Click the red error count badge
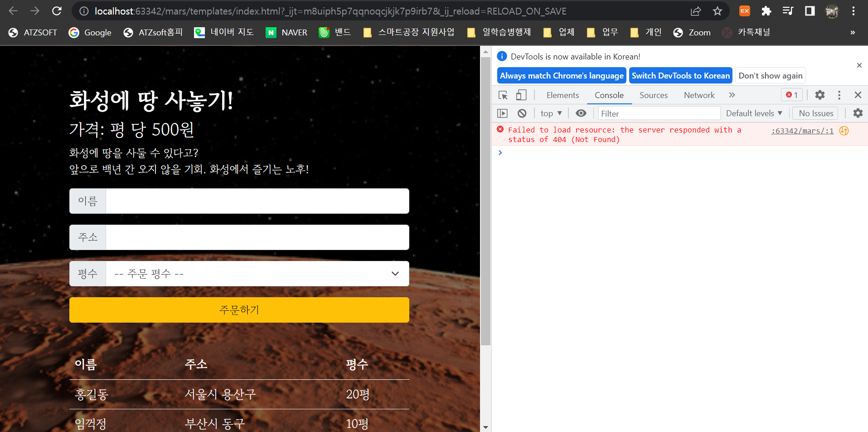The image size is (868, 432). tap(792, 95)
